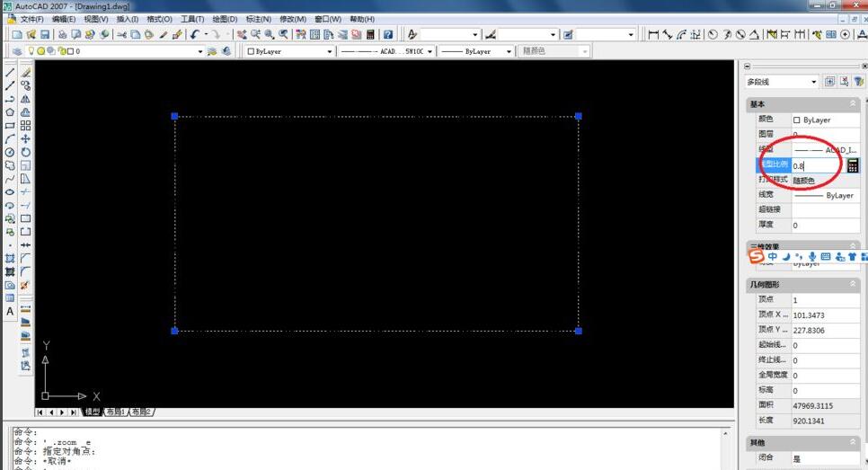Select the Erase modify tool
868x470 pixels.
[x=25, y=72]
